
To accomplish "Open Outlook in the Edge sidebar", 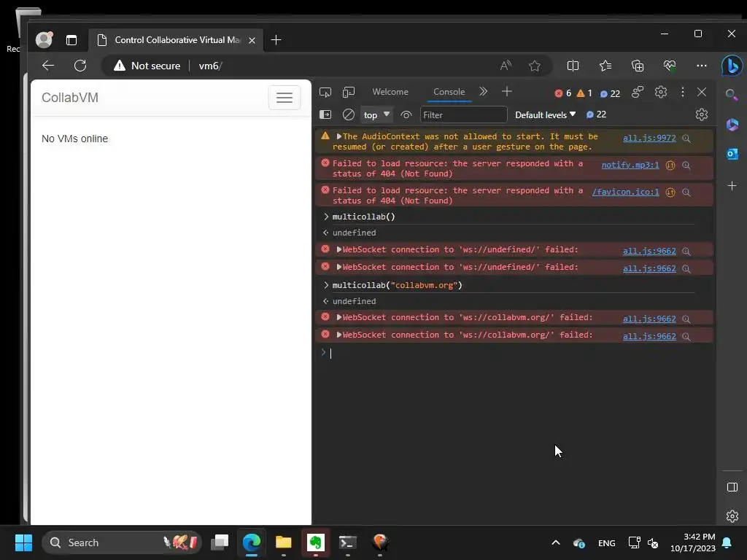I will [732, 154].
